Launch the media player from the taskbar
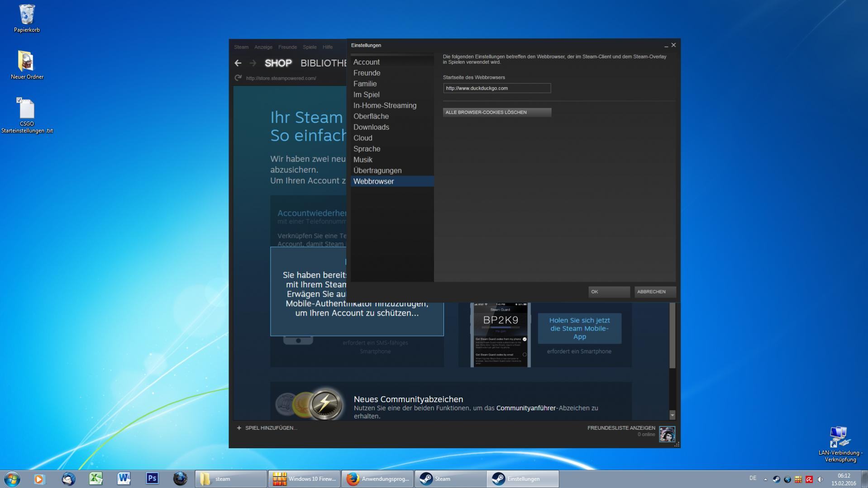The height and width of the screenshot is (488, 868). click(x=39, y=479)
